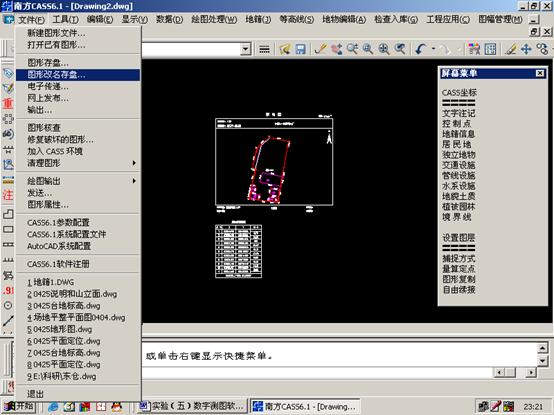Click 植被园林 in screen menu panel

coord(459,207)
